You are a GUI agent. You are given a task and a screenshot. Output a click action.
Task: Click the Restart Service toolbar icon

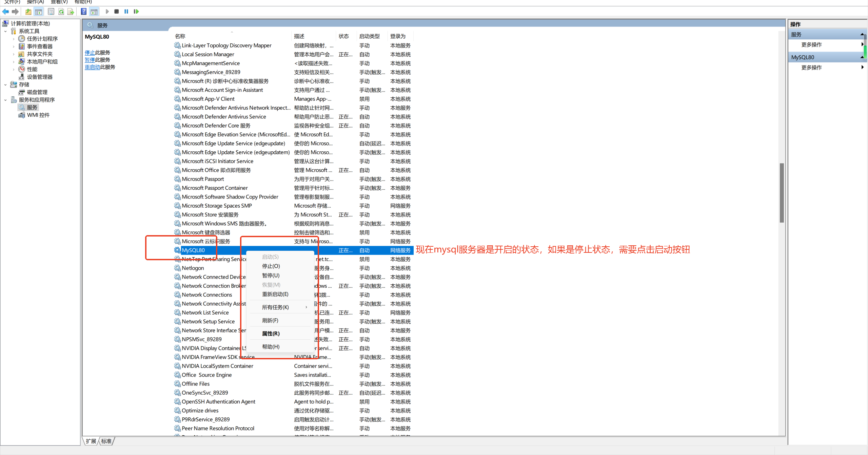coord(136,12)
